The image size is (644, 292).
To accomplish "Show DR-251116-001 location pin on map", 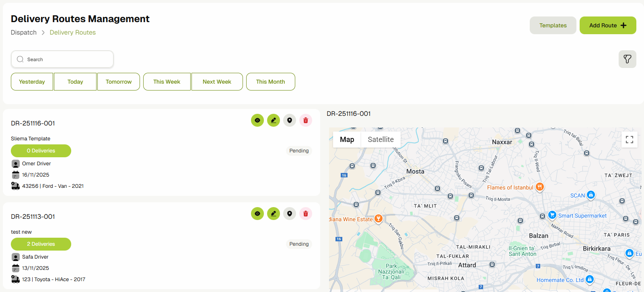I will [x=290, y=120].
